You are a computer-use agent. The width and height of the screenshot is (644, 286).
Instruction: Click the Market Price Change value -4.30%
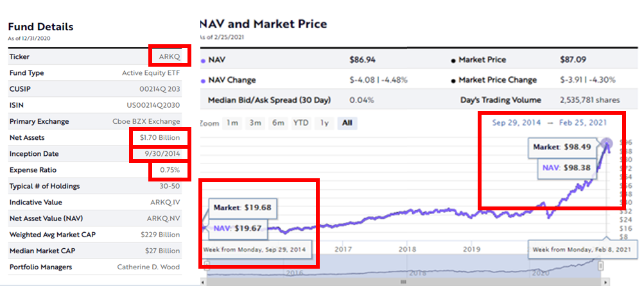602,80
